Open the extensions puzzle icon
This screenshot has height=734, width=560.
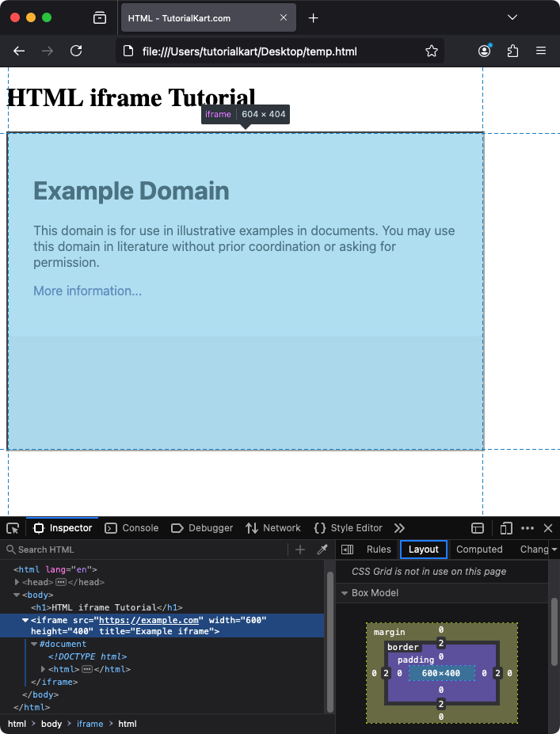(512, 51)
